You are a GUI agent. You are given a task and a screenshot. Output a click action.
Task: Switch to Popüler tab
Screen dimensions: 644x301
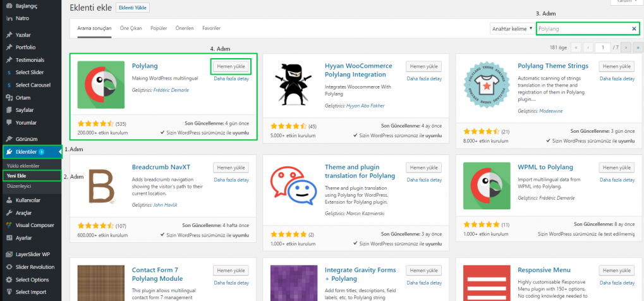tap(159, 28)
